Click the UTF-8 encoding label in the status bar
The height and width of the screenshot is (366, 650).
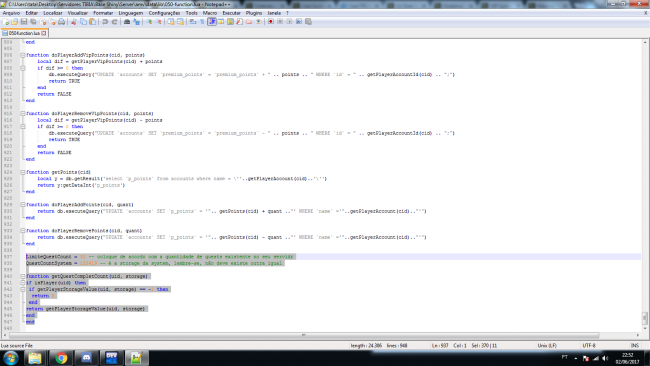click(x=589, y=345)
